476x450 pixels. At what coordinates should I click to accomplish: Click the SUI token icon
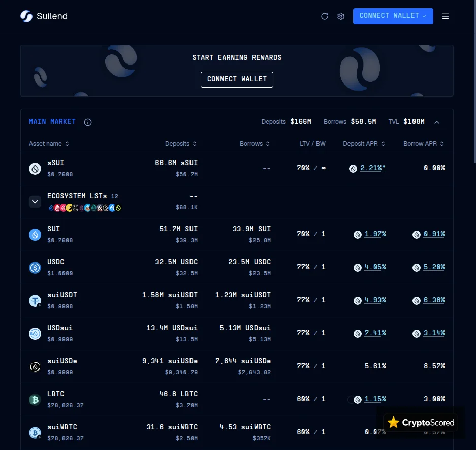35,235
